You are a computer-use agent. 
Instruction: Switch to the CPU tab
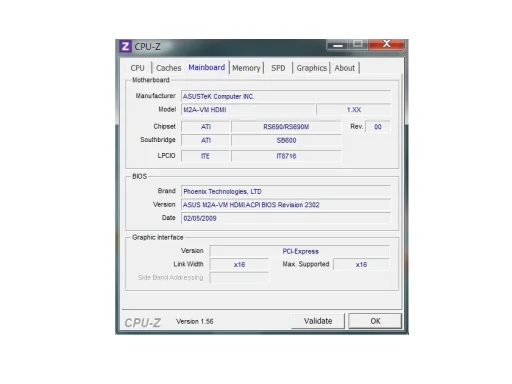coord(137,68)
